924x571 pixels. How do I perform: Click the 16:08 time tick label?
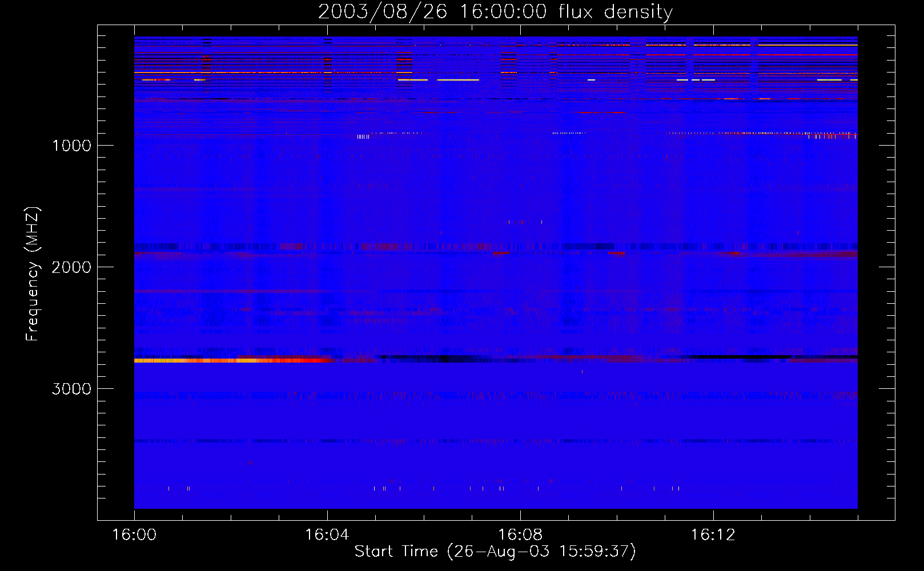[520, 534]
